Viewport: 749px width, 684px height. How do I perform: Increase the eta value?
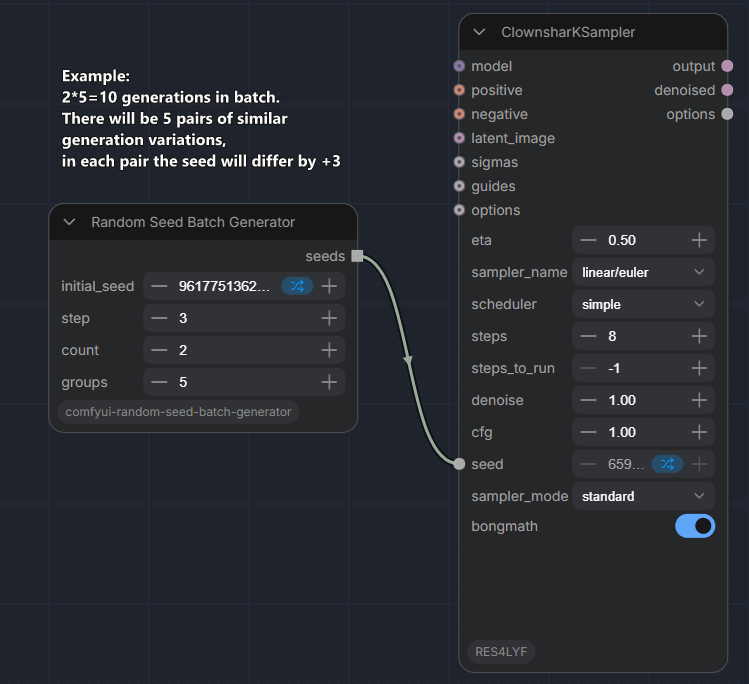pyautogui.click(x=699, y=240)
